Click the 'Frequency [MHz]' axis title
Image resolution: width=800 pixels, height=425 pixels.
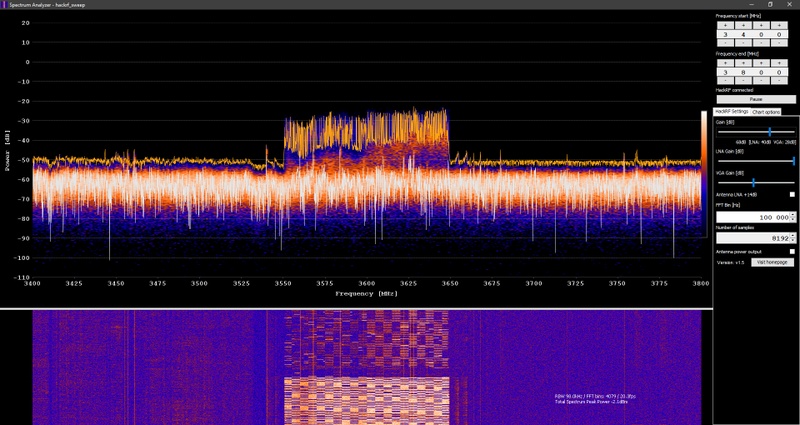pyautogui.click(x=366, y=294)
